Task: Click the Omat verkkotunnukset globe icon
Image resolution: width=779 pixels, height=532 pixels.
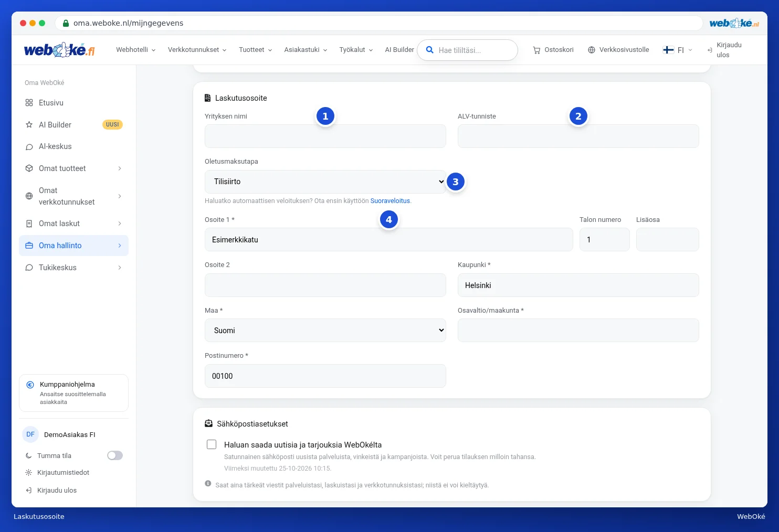Action: coord(29,196)
